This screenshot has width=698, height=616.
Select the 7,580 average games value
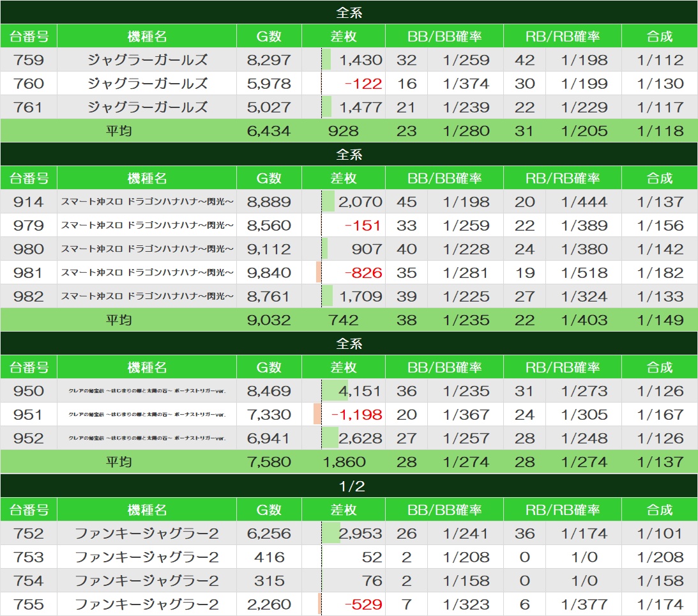(269, 462)
